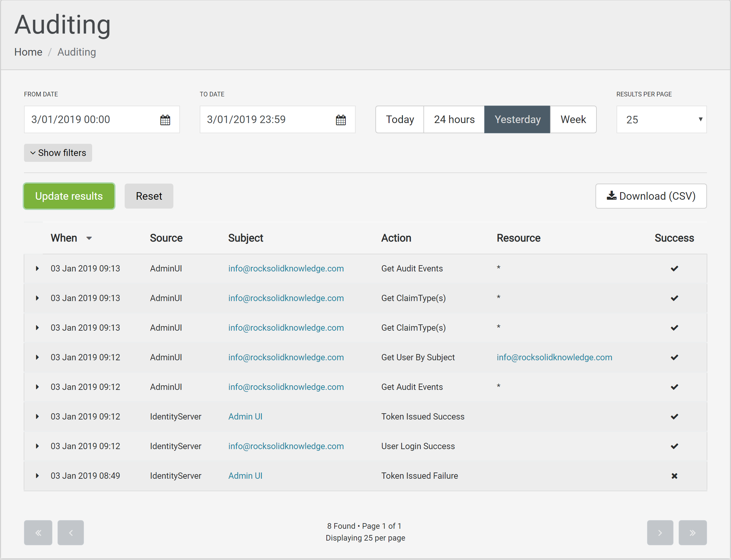This screenshot has height=560, width=731.
Task: Download results as CSV
Action: tap(651, 196)
